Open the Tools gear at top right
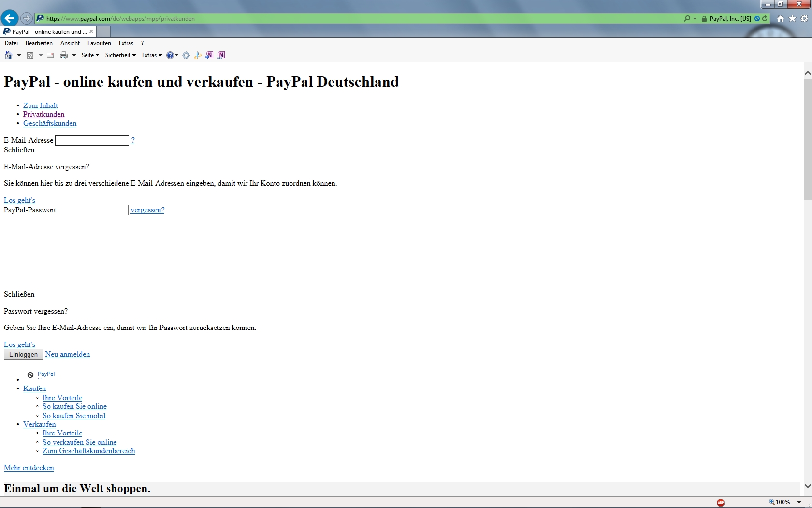 tap(804, 18)
